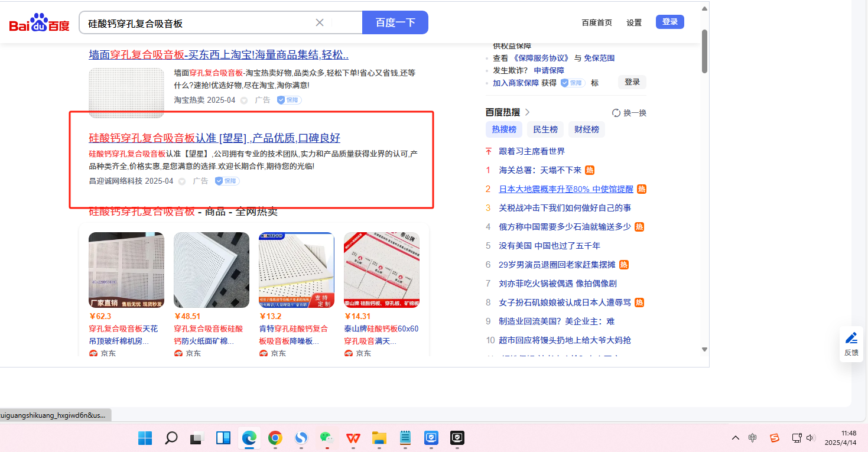Click the 保障 badge on the 昌迎诚网络科技 ad
868x452 pixels.
click(227, 181)
